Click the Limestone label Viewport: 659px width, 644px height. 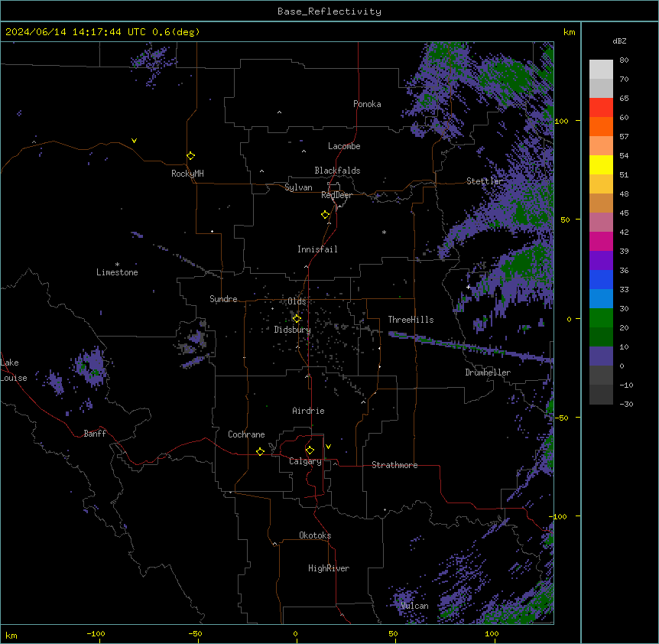coord(117,272)
